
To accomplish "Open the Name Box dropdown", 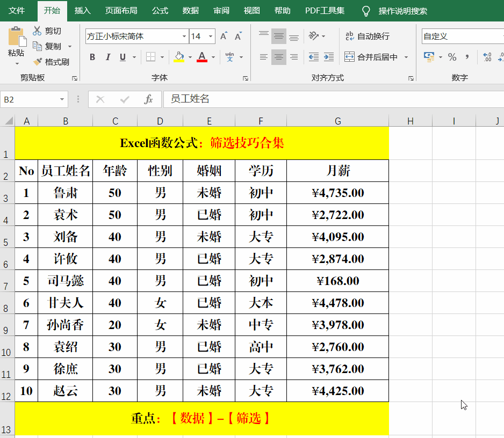I will [62, 99].
